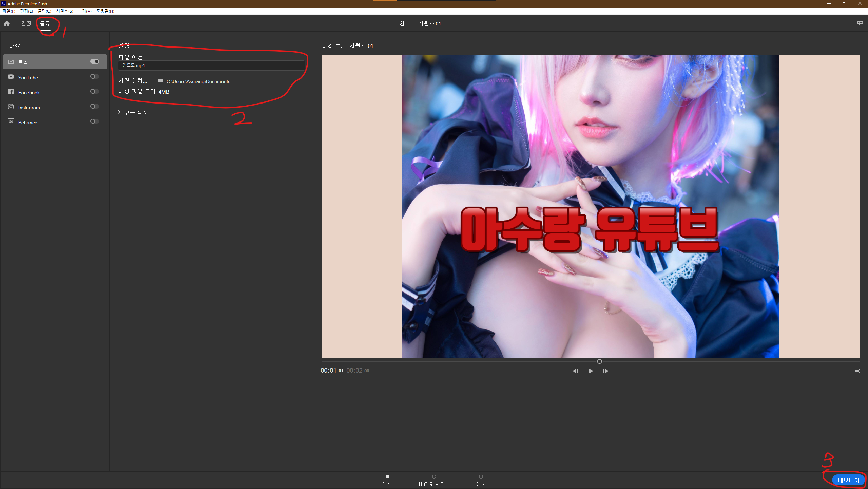Click the save location folder icon

pyautogui.click(x=161, y=80)
